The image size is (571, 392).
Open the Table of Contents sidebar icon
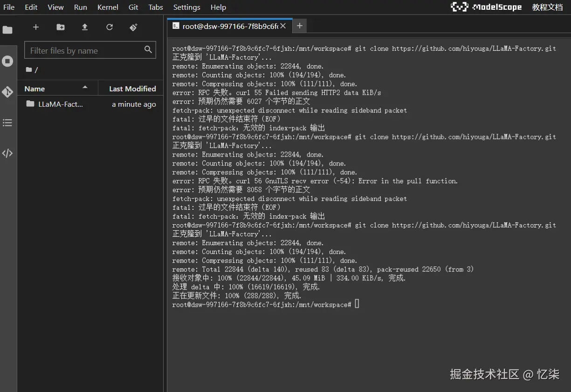pyautogui.click(x=7, y=123)
